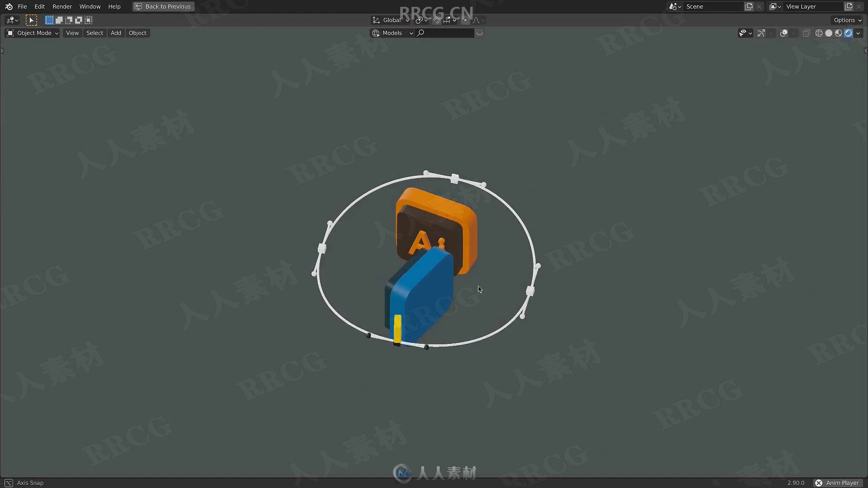Click the Overlays toggle icon
The width and height of the screenshot is (868, 488).
[783, 33]
